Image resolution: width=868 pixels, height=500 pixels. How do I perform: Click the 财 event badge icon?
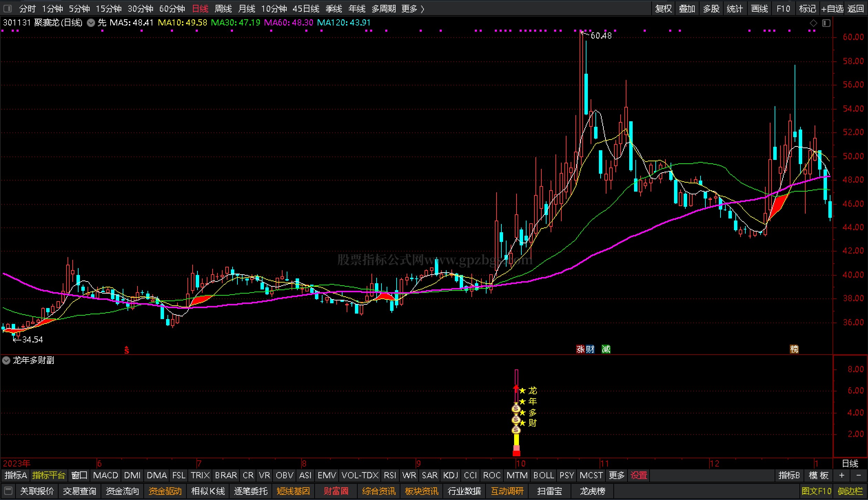click(590, 349)
